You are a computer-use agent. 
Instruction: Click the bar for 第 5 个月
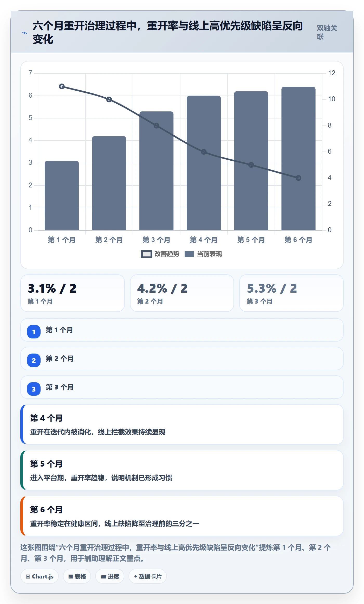[251, 161]
